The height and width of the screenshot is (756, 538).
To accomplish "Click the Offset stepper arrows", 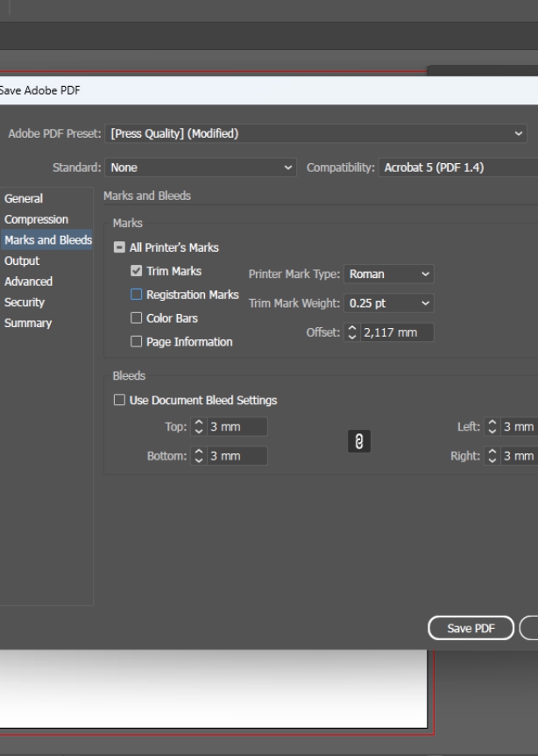I will 355,332.
